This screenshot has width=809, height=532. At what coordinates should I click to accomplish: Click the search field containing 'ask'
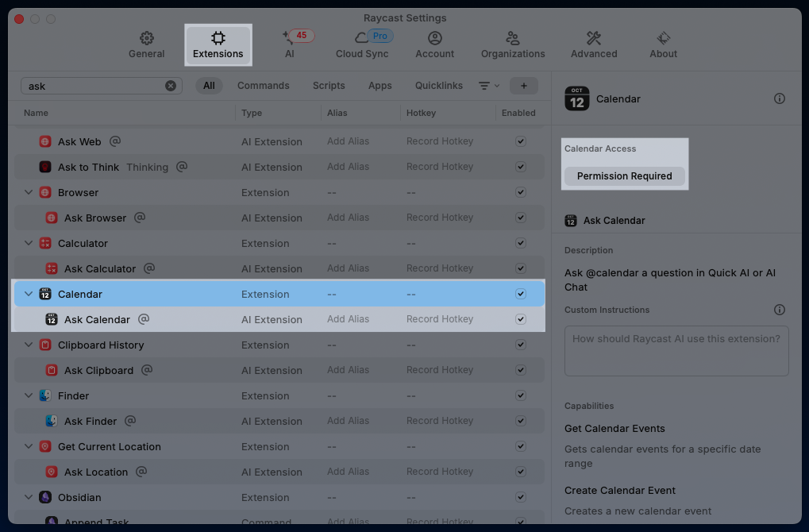tap(101, 87)
